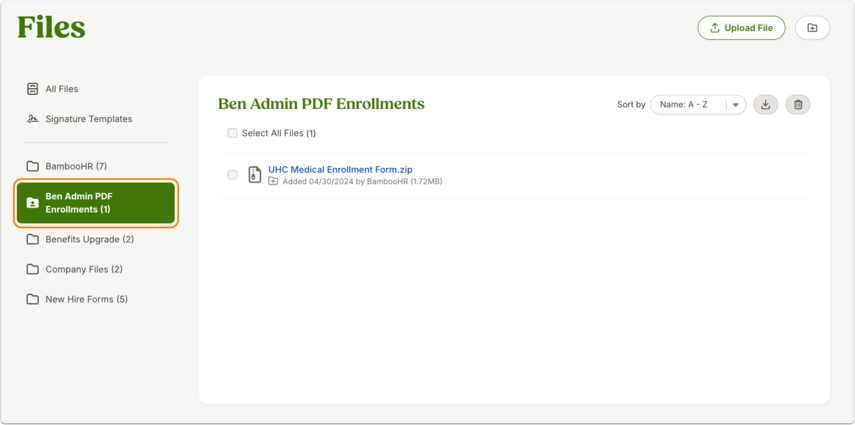855x425 pixels.
Task: Open the New Hire Forms (5) folder
Action: [77, 300]
